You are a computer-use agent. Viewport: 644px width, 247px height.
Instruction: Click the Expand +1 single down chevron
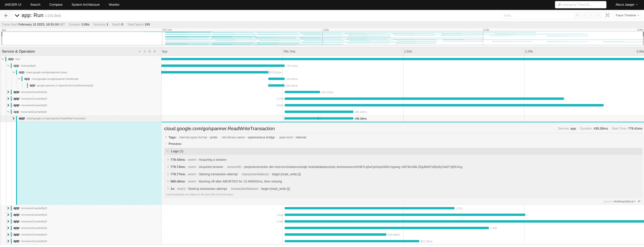[x=140, y=51]
